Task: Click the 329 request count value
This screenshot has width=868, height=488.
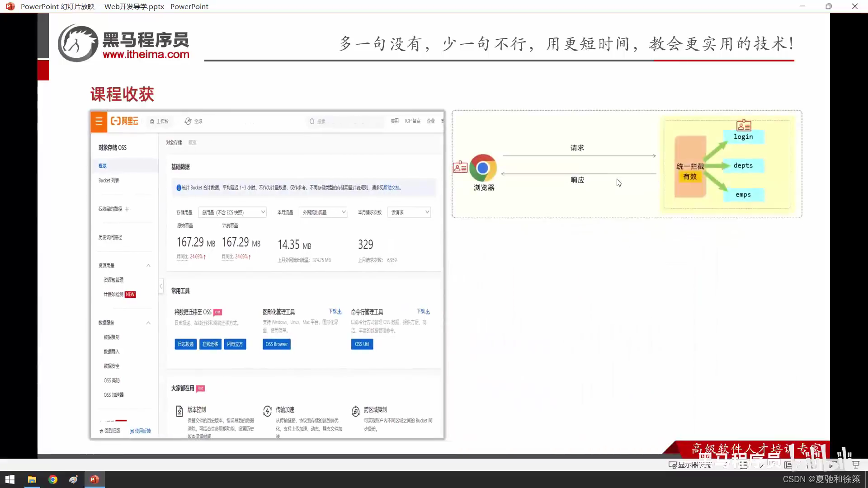Action: point(366,245)
